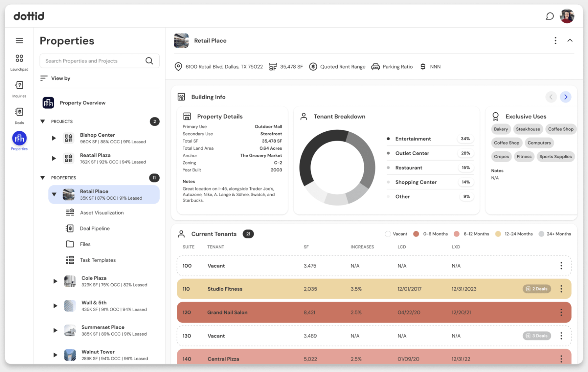Click the search magnifier icon
Viewport: 588px width, 372px height.
pos(149,61)
